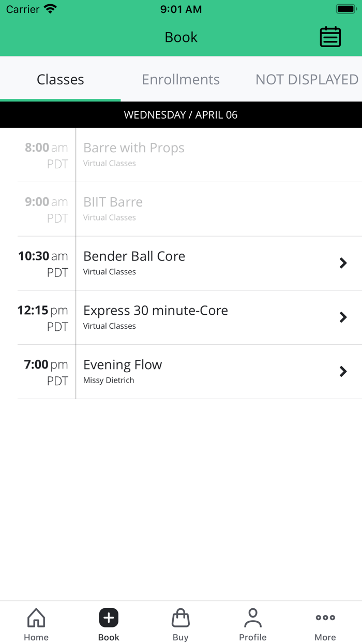Select the Profile person icon
The height and width of the screenshot is (644, 362).
pos(253,618)
